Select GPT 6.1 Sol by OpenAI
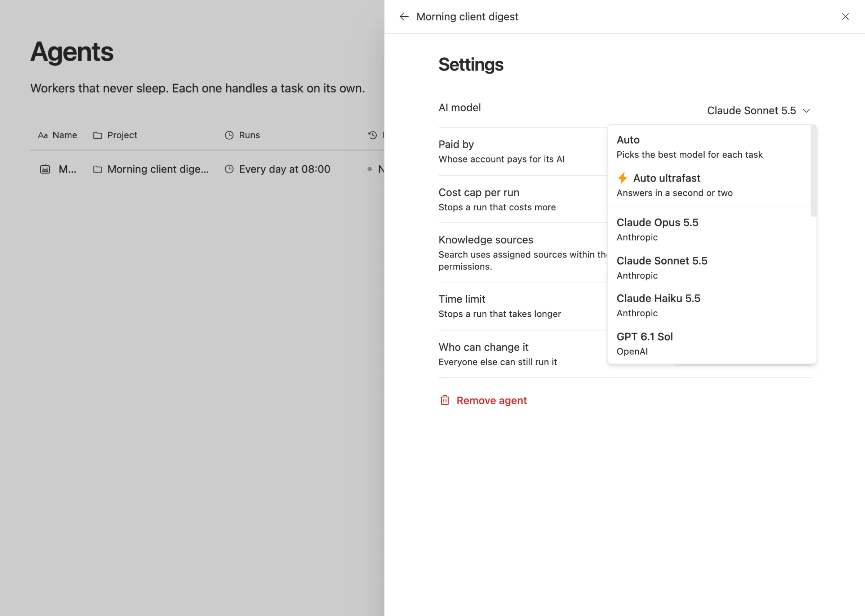Viewport: 865px width, 616px height. pyautogui.click(x=709, y=344)
